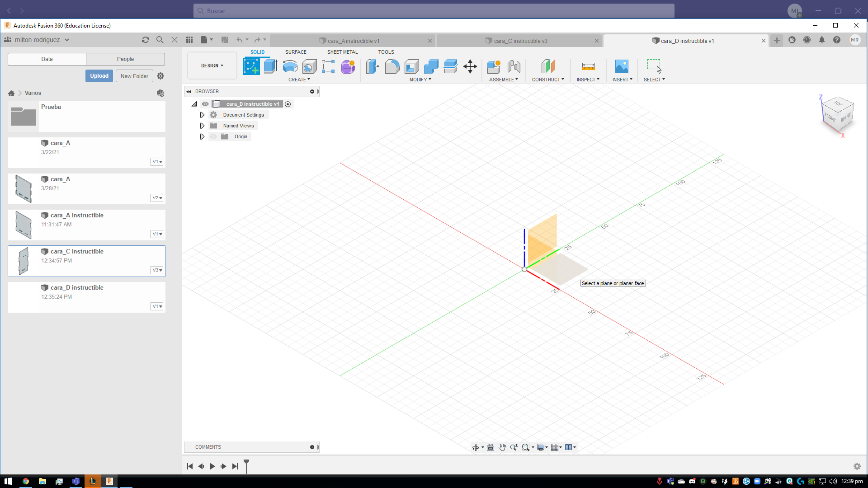
Task: Open the DESIGN workspace dropdown
Action: [x=212, y=66]
